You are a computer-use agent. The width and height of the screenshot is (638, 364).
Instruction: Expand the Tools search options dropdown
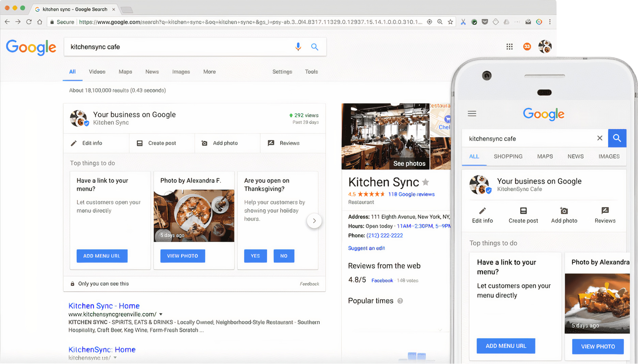(x=311, y=72)
